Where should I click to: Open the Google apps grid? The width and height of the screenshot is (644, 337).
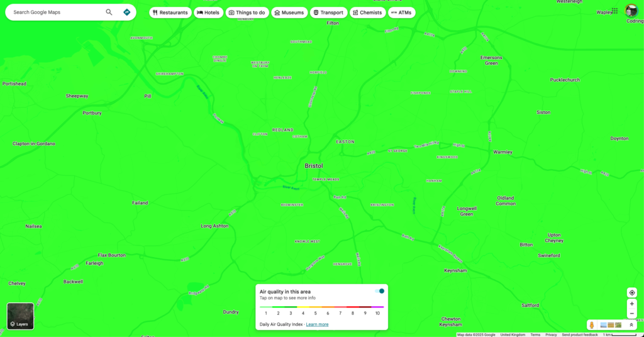coord(614,11)
